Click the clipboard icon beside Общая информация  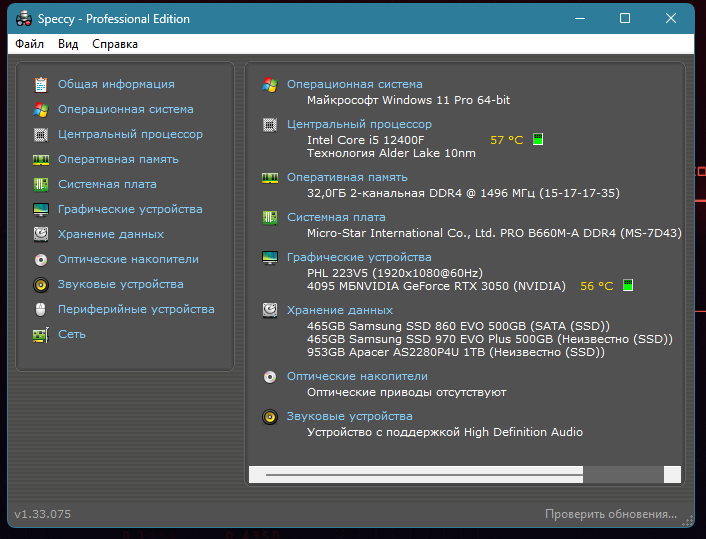(41, 85)
